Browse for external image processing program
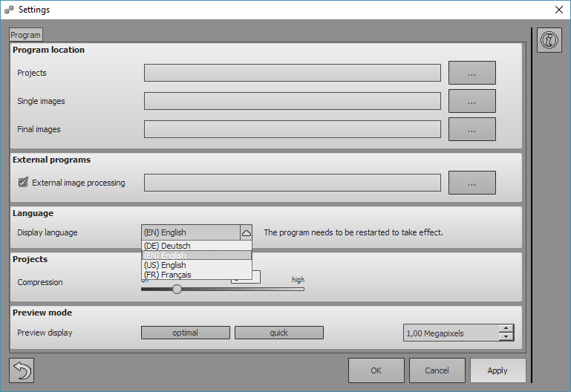 472,183
